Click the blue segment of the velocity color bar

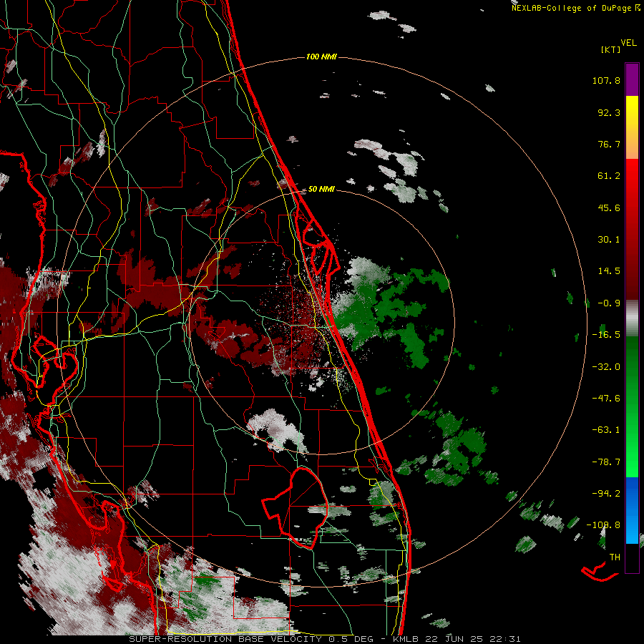pyautogui.click(x=632, y=510)
